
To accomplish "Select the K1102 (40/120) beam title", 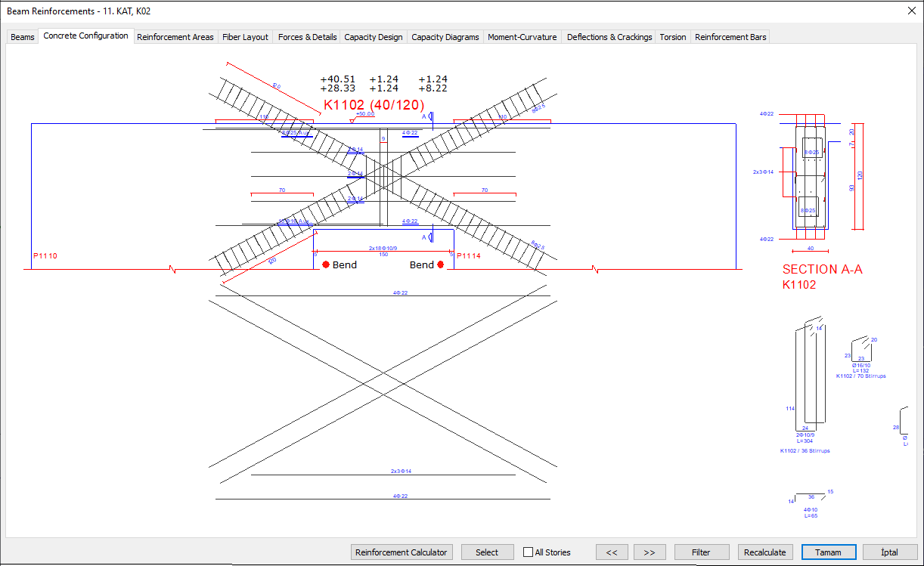I will coord(372,106).
